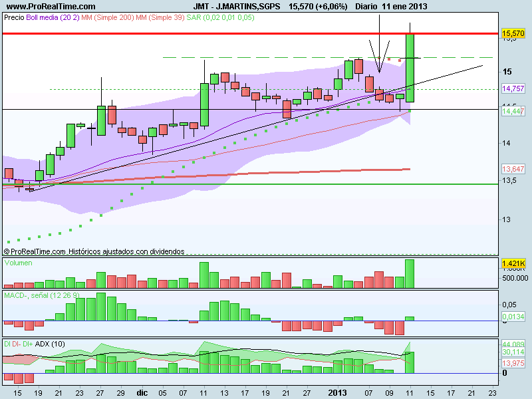Click the 15,570 (+6,06%) quote in header
Viewport: 532px width, 399px height.
click(x=318, y=6)
